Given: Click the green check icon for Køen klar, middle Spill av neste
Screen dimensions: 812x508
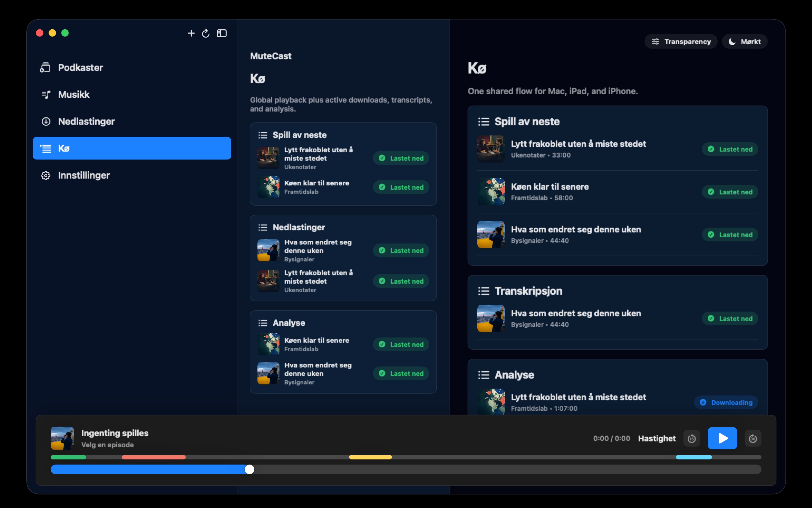Looking at the screenshot, I should 382,187.
